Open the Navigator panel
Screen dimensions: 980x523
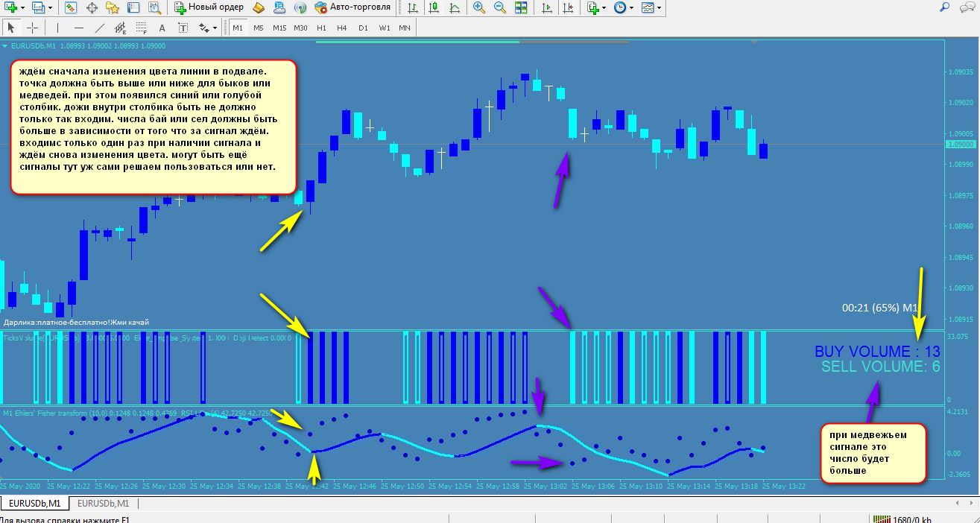(x=113, y=7)
